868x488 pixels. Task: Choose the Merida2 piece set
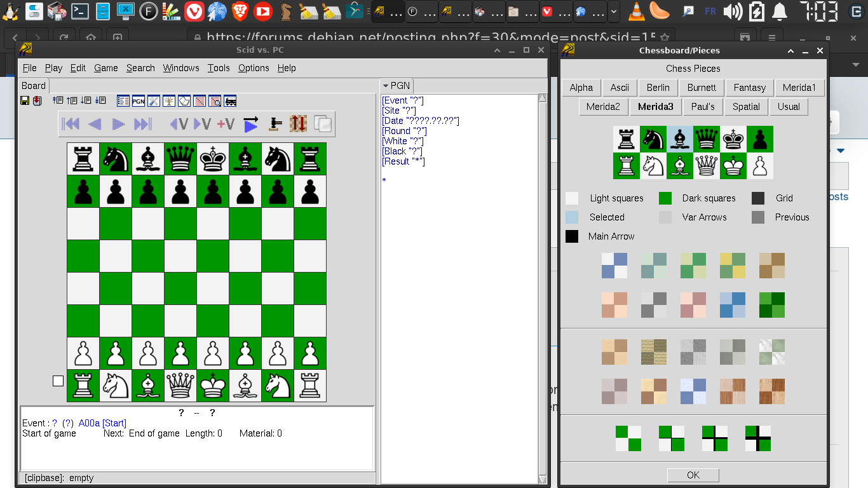point(603,107)
